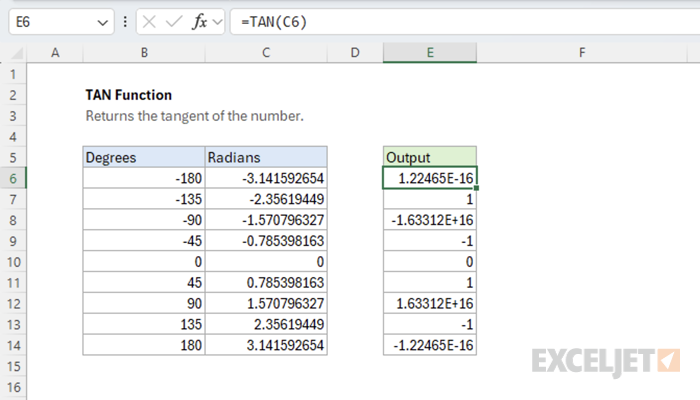Click radians cell 3.141592654
The image size is (700, 400).
coord(266,346)
